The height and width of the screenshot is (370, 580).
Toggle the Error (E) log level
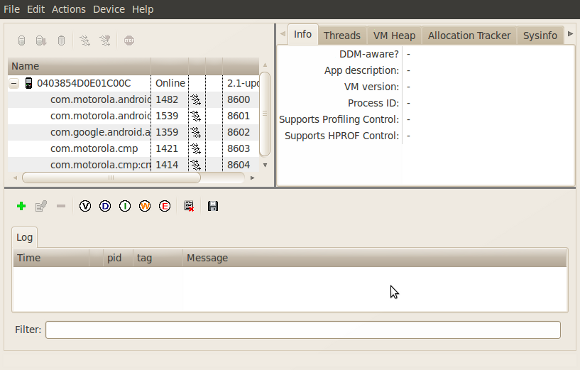pyautogui.click(x=165, y=206)
